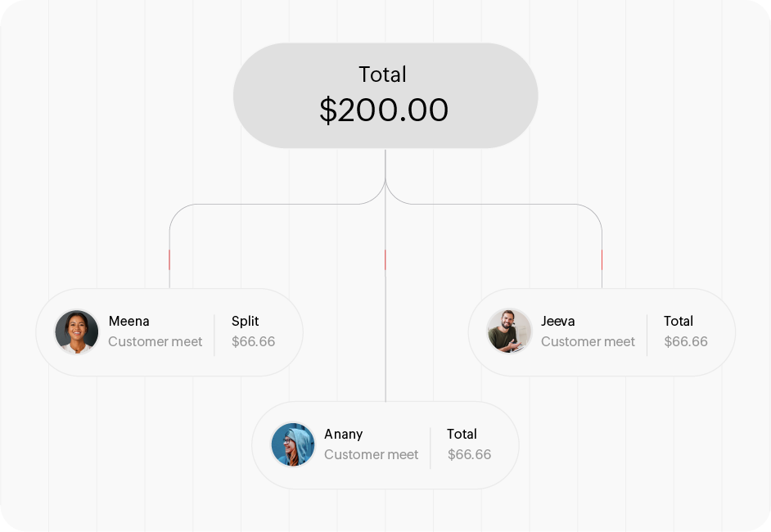Click the name Jeeva

pos(557,321)
